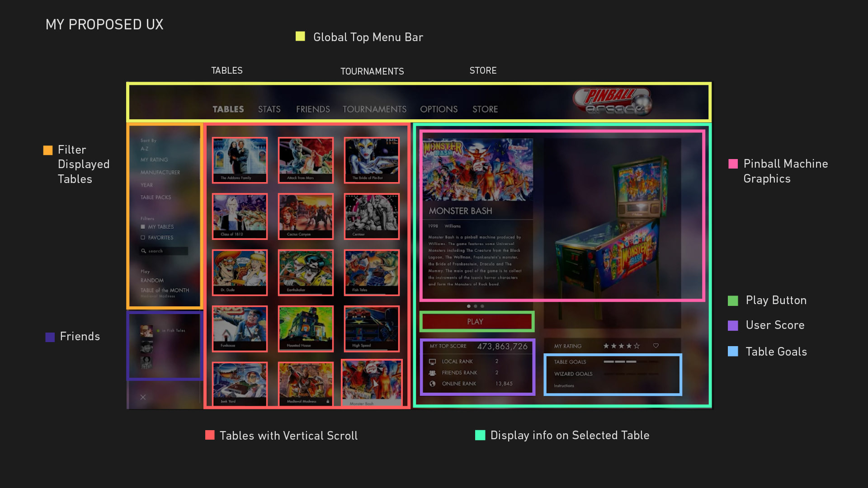Set rating using the fourth filled star
This screenshot has height=488, width=868.
(629, 346)
